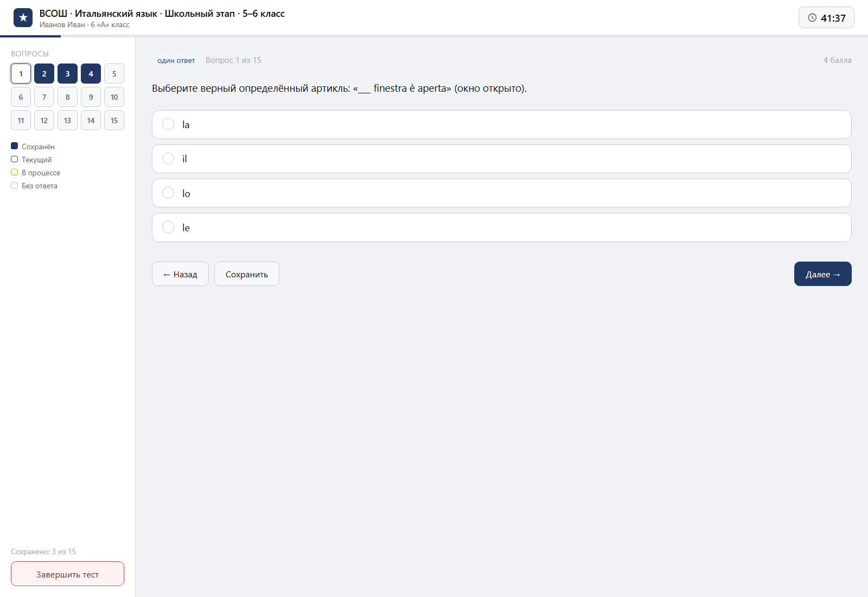Pick the 'lo' radio option
This screenshot has width=868, height=597.
(168, 193)
